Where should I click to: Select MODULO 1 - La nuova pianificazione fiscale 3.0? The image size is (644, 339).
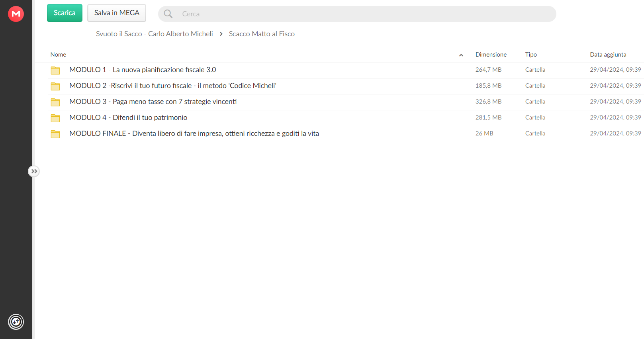tap(143, 70)
